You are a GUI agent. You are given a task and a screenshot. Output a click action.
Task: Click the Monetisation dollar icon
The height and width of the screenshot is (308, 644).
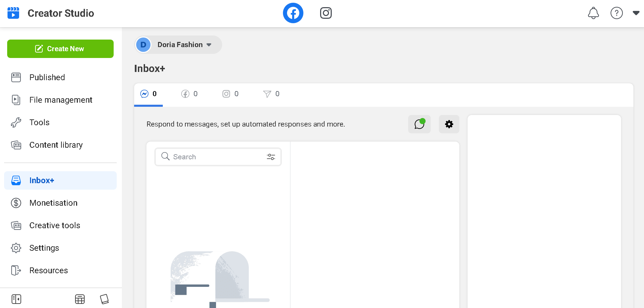tap(16, 203)
